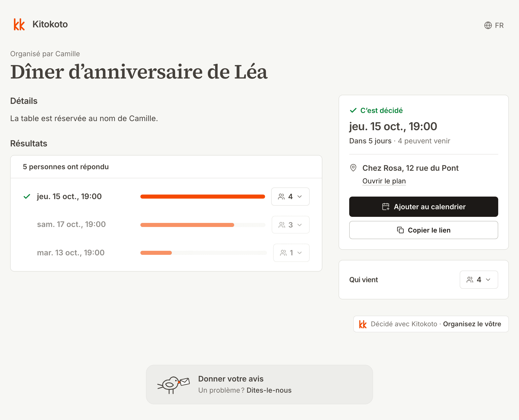Open the Ouvrir le plan link
This screenshot has height=420, width=519.
click(x=384, y=181)
